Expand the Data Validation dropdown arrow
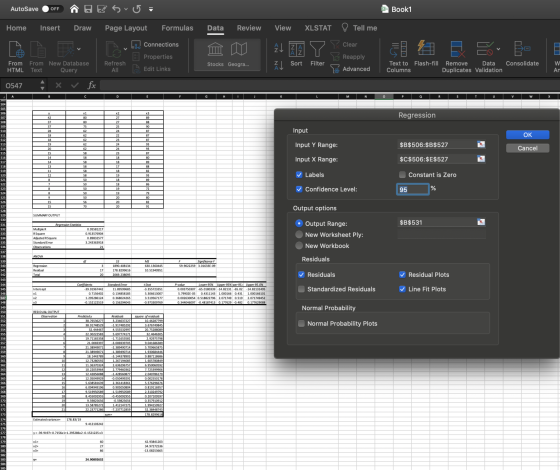 (498, 49)
